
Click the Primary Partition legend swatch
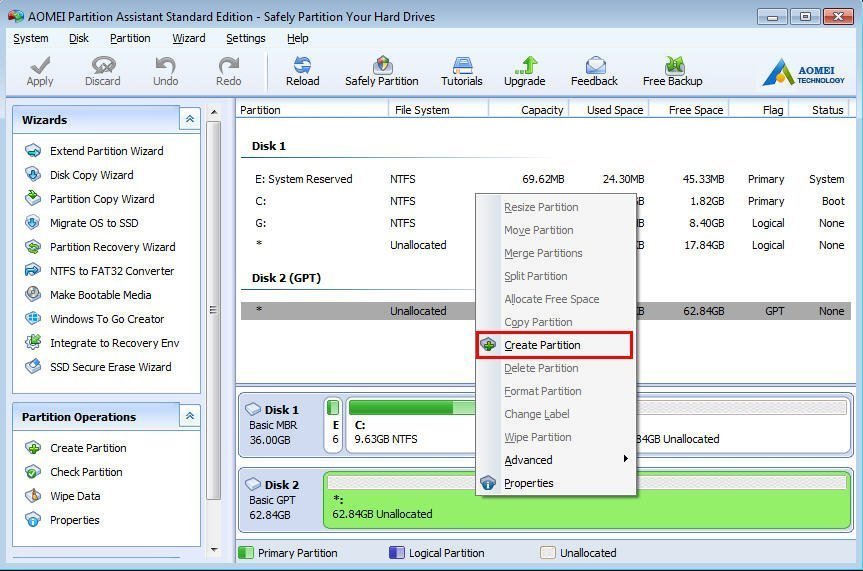point(246,553)
